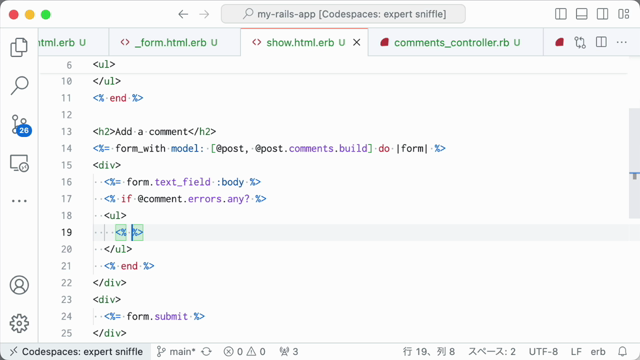This screenshot has width=640, height=360.
Task: Toggle the primary side bar
Action: pyautogui.click(x=561, y=14)
